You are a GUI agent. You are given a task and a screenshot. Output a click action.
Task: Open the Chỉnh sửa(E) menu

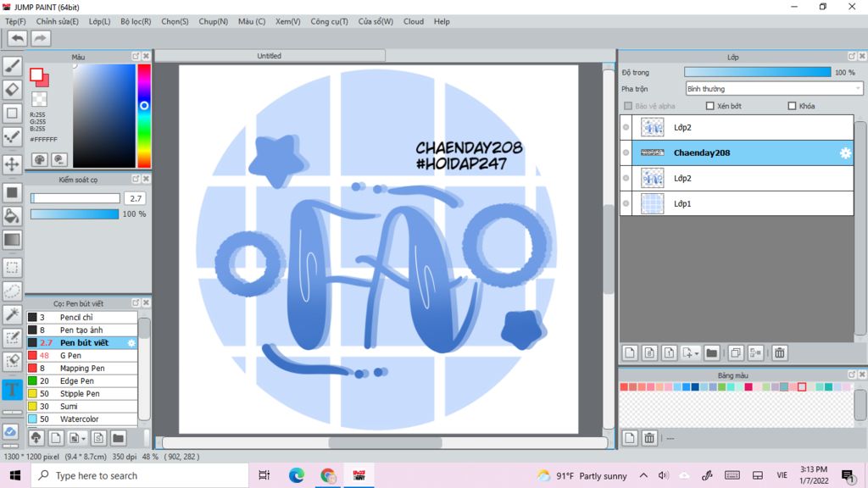point(57,21)
